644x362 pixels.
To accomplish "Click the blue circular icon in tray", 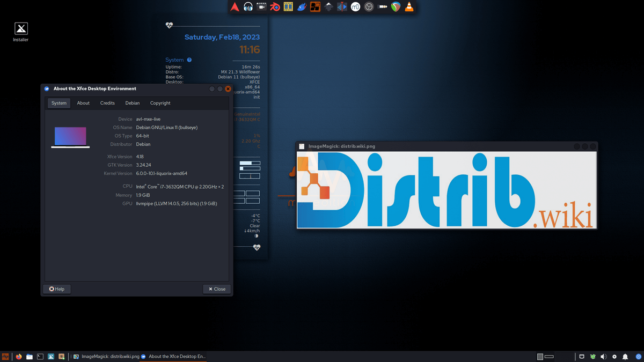I will click(x=638, y=357).
